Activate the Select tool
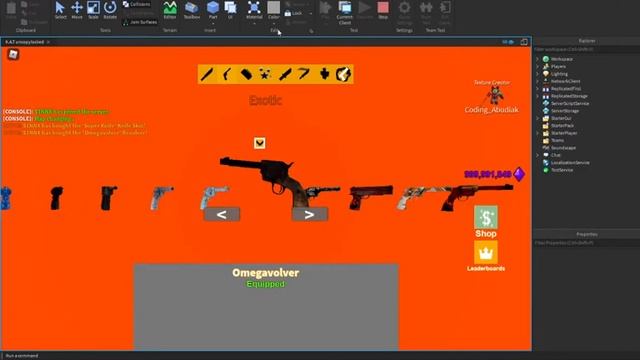 click(x=60, y=10)
